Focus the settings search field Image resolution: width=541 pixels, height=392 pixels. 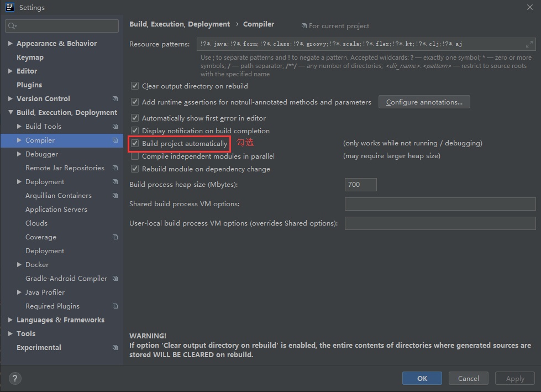tap(62, 26)
